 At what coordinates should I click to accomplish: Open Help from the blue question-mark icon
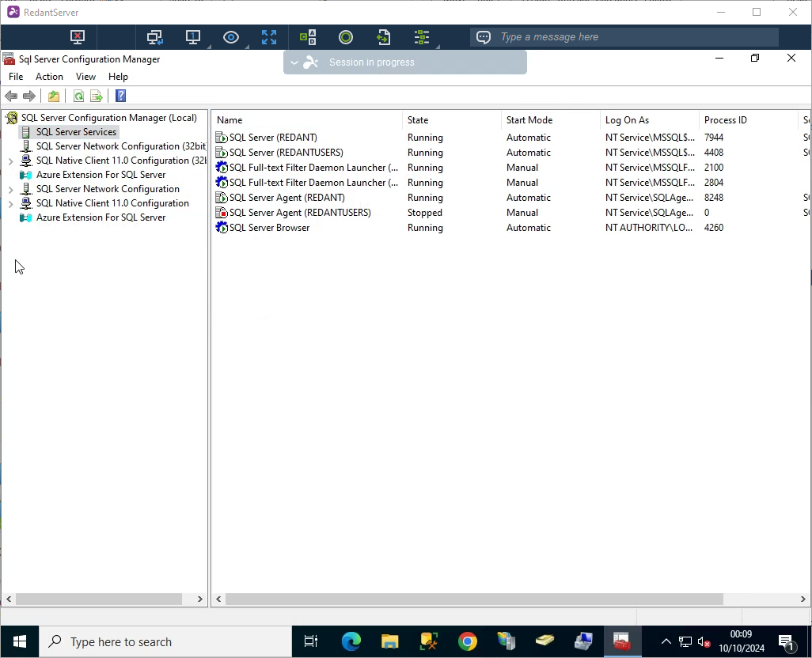[x=120, y=96]
